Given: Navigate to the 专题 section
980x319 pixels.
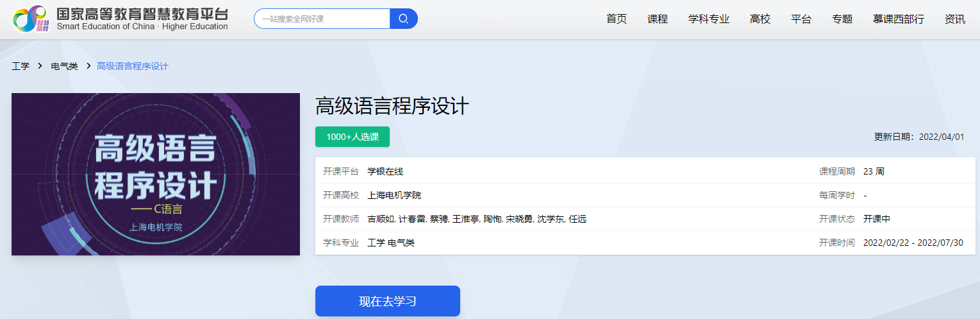Looking at the screenshot, I should 842,19.
